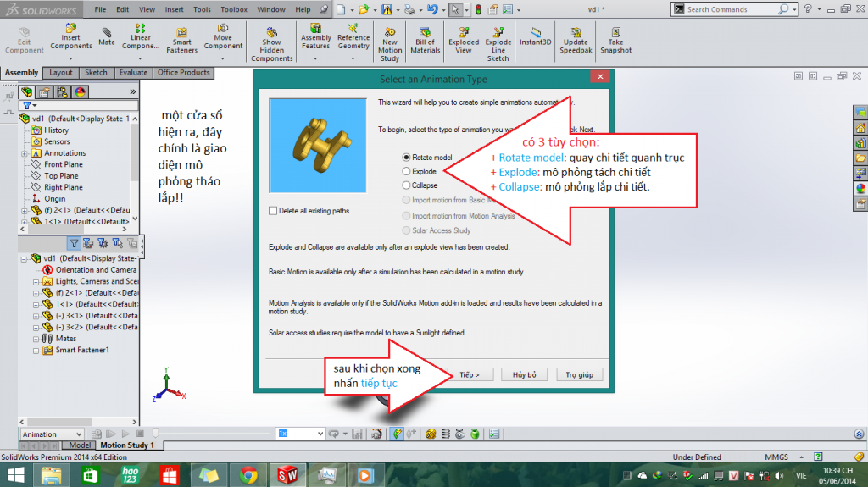Image resolution: width=868 pixels, height=487 pixels.
Task: Switch to Layout tab
Action: tap(61, 73)
